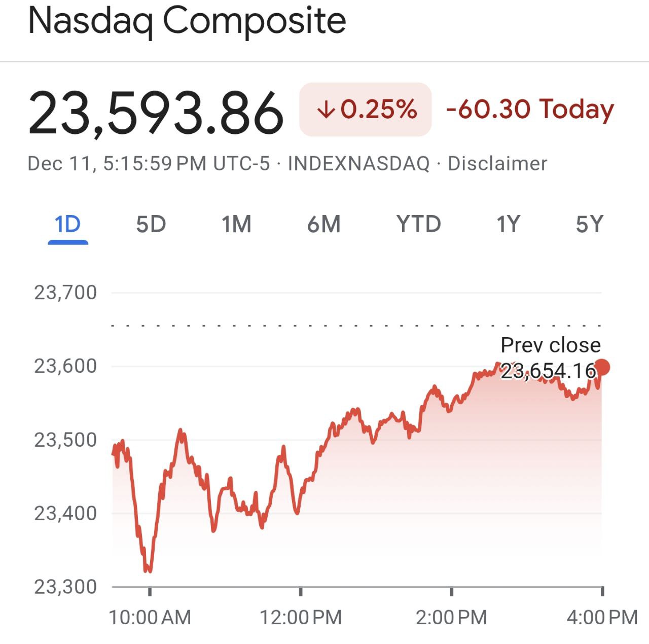649x644 pixels.
Task: Click the -60.30 Today change value
Action: [530, 109]
